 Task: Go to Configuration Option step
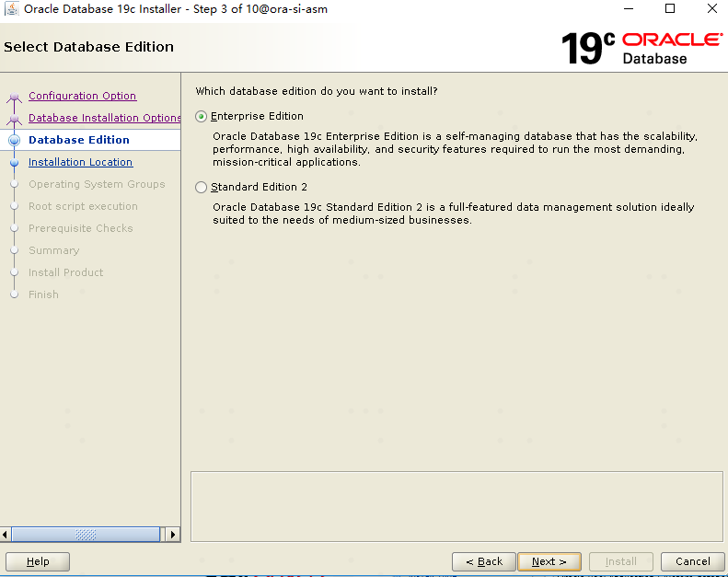82,96
